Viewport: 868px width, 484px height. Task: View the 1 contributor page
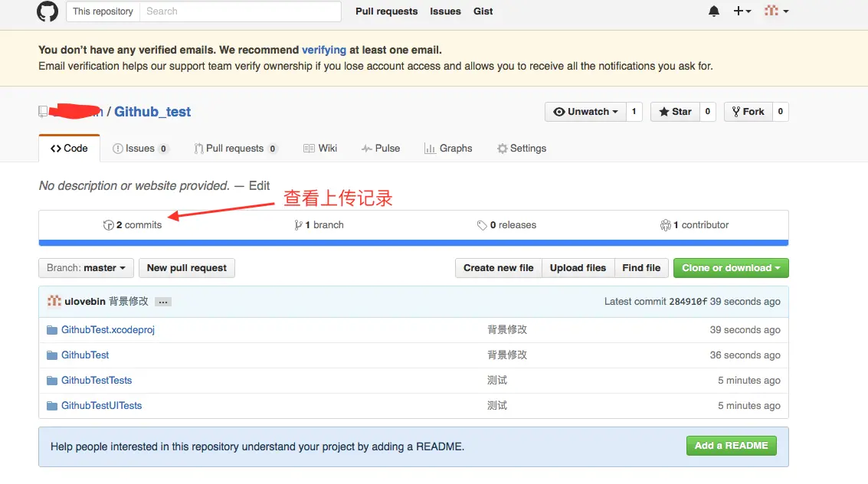pyautogui.click(x=694, y=225)
